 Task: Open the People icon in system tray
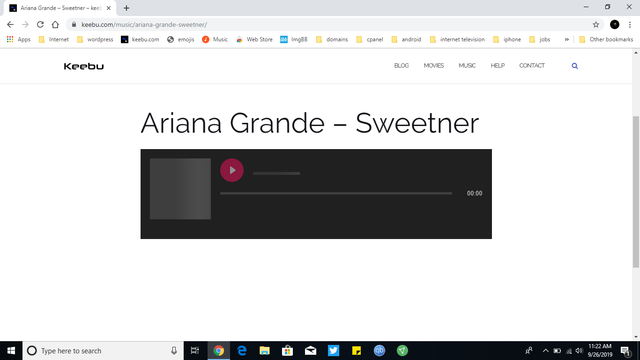[529, 351]
